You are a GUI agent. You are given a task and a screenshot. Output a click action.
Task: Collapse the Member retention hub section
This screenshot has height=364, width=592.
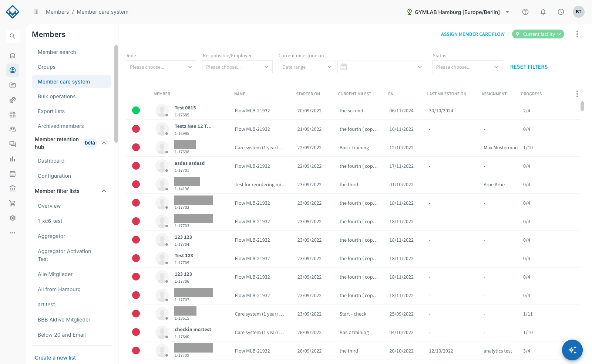[104, 143]
